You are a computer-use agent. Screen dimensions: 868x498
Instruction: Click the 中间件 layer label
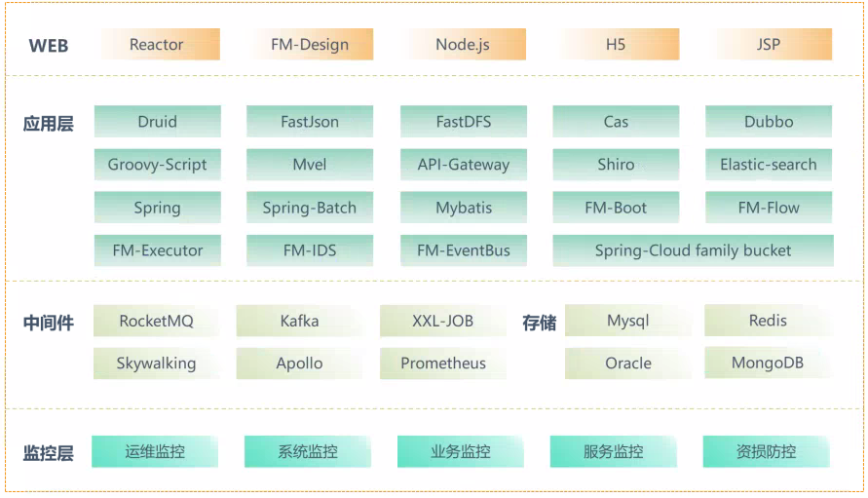[x=48, y=323]
